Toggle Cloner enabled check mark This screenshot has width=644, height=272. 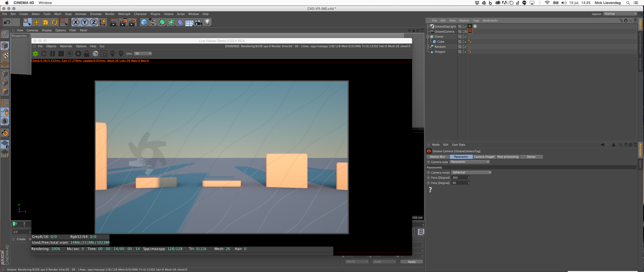tap(465, 37)
